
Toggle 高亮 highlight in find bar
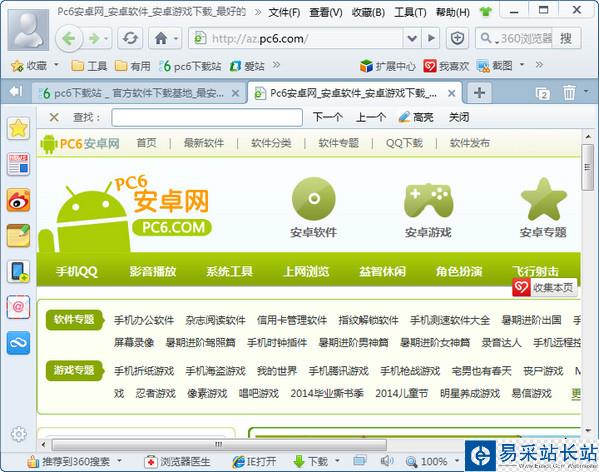pos(416,117)
